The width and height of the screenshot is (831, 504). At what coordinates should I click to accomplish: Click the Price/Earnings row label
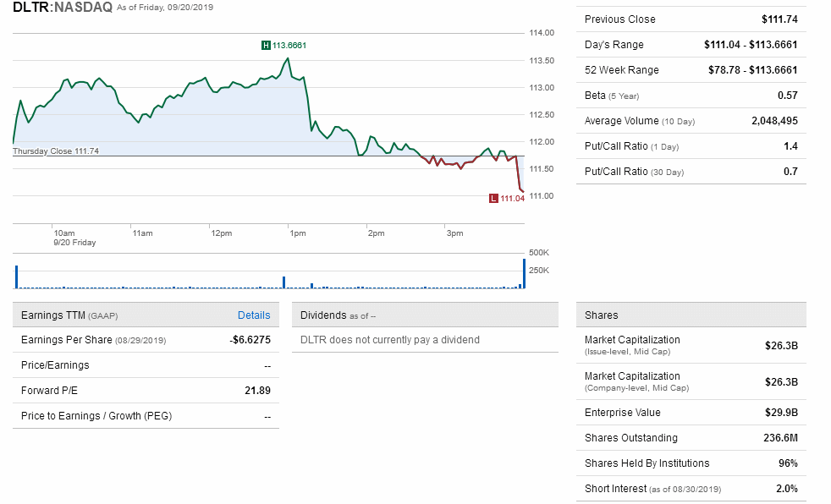pyautogui.click(x=55, y=365)
